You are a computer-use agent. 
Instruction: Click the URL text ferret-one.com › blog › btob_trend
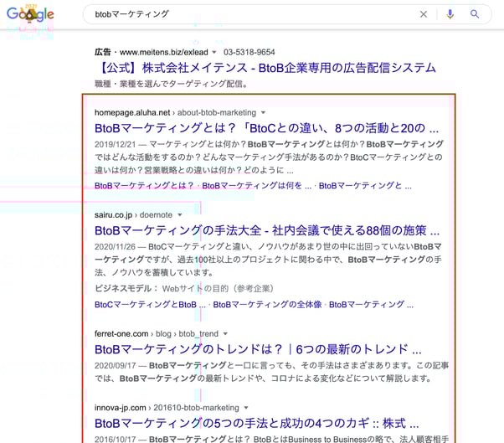coord(157,333)
